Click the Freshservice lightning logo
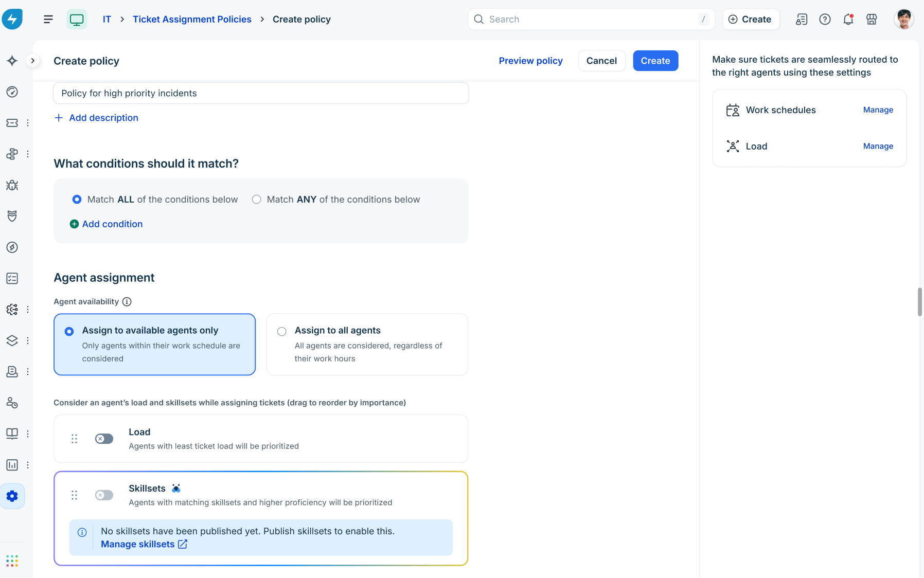924x578 pixels. [12, 19]
